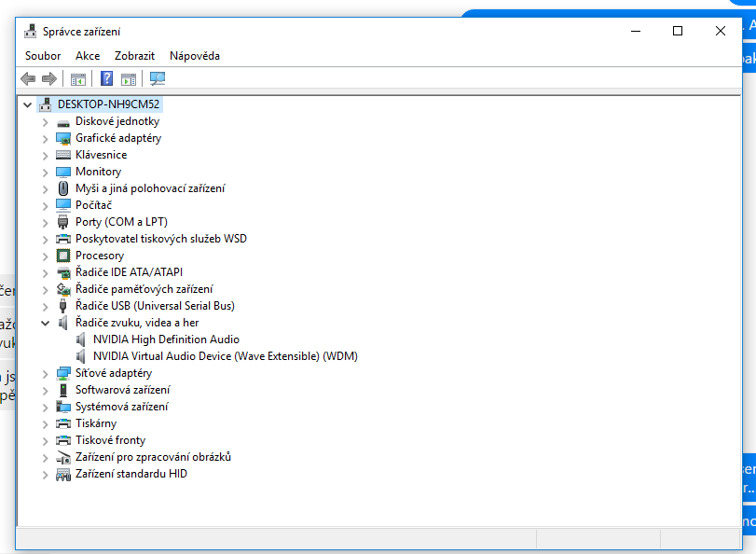This screenshot has height=554, width=756.
Task: Click the Zařízení pro zpracování obrázků camera icon
Action: pos(63,457)
